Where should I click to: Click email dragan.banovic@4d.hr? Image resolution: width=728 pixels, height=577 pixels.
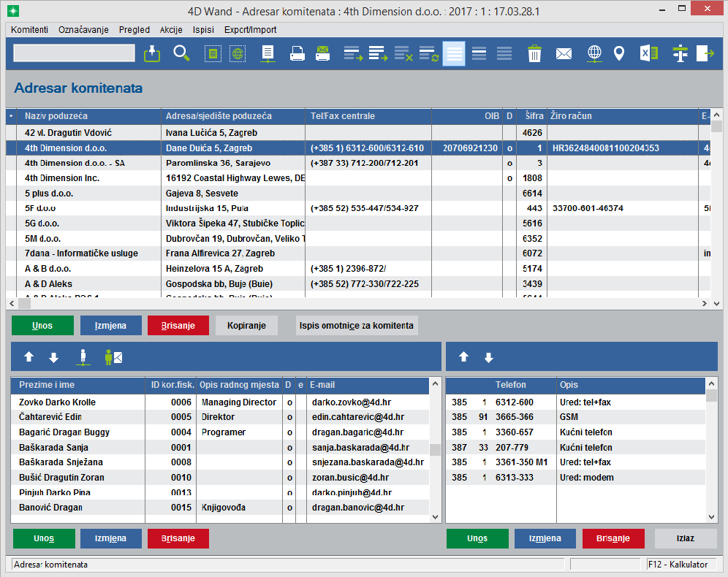point(358,508)
